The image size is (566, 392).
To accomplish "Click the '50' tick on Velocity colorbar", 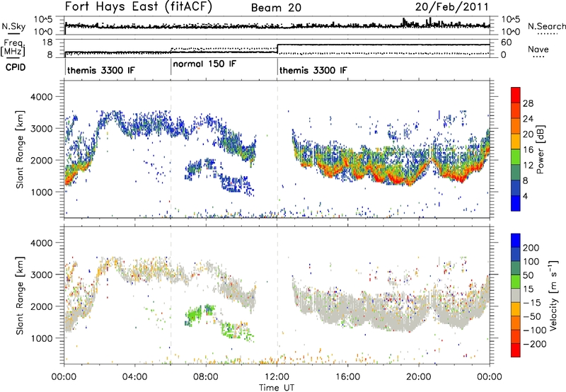I will 528,275.
